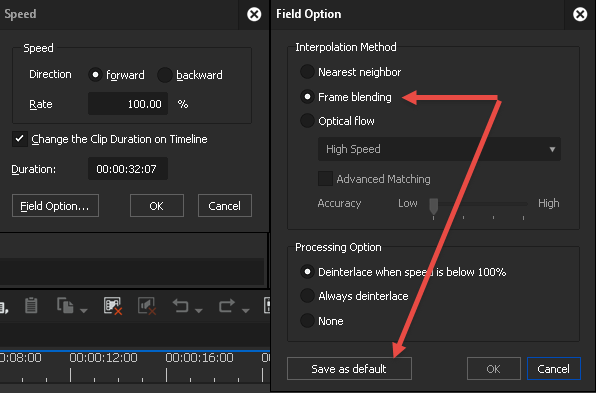Click the clipboard paste icon in toolbar

(31, 305)
